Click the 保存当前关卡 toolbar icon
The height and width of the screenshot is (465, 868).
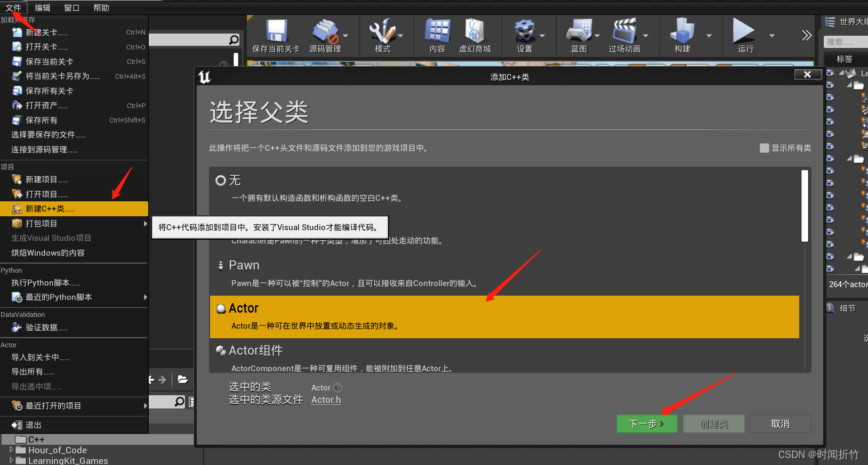276,31
